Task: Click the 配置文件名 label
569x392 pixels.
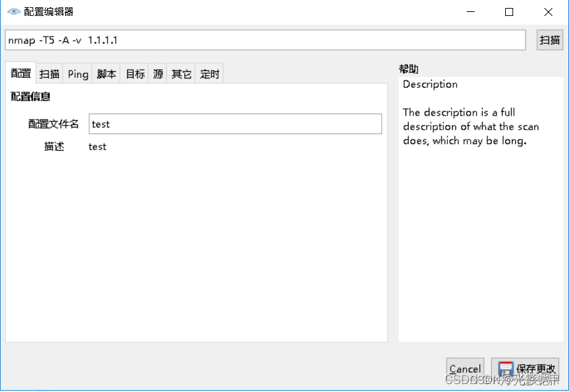Action: coord(53,124)
